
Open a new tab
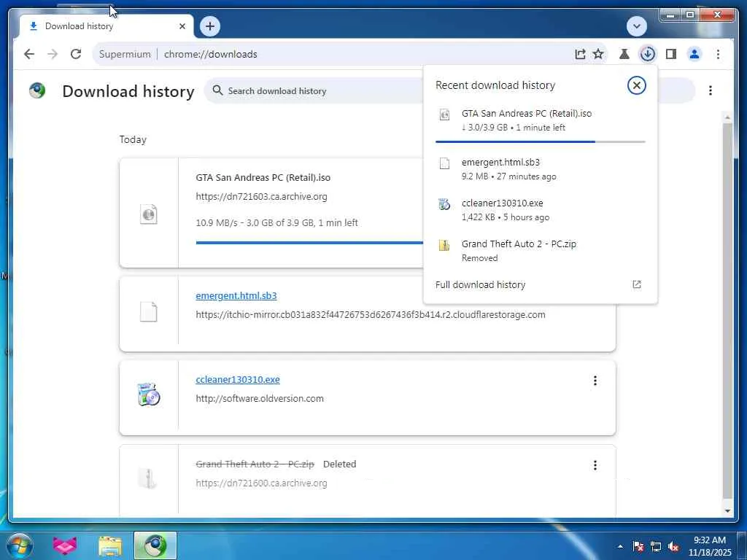click(210, 26)
